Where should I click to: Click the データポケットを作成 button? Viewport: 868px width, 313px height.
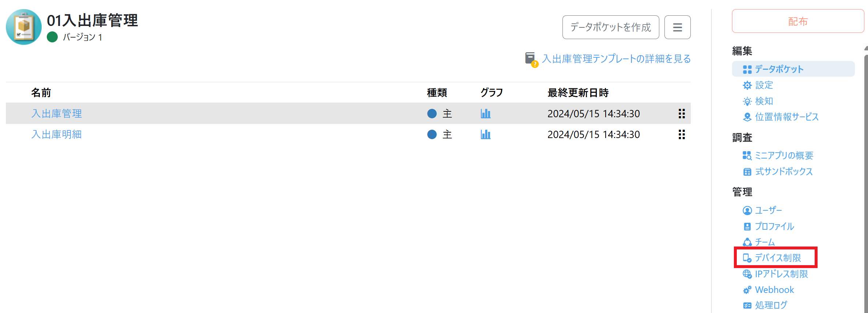[610, 27]
